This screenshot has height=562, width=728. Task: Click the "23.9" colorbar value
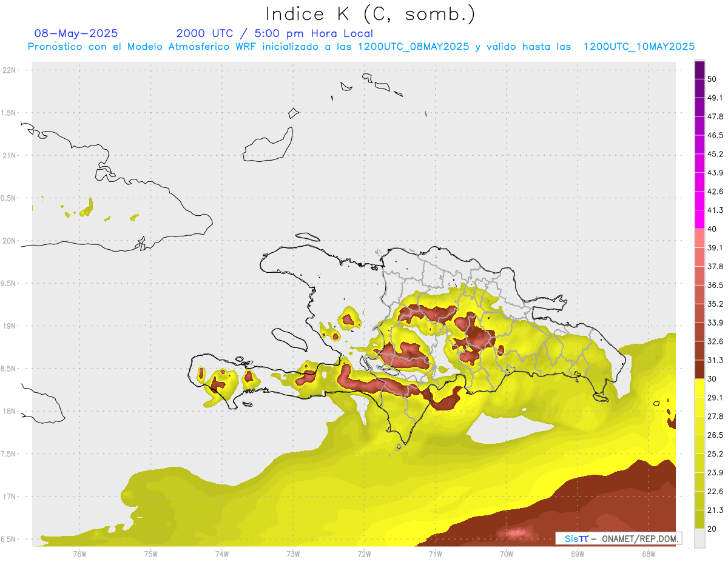[x=715, y=473]
